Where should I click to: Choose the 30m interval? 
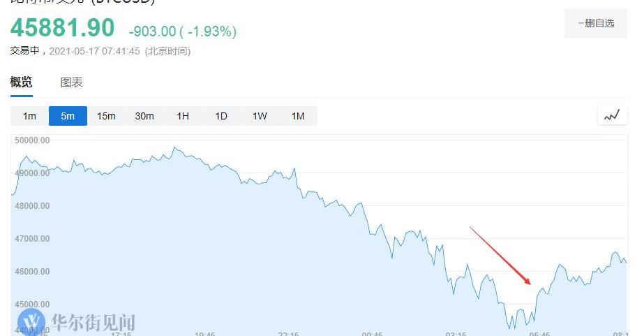pos(144,116)
